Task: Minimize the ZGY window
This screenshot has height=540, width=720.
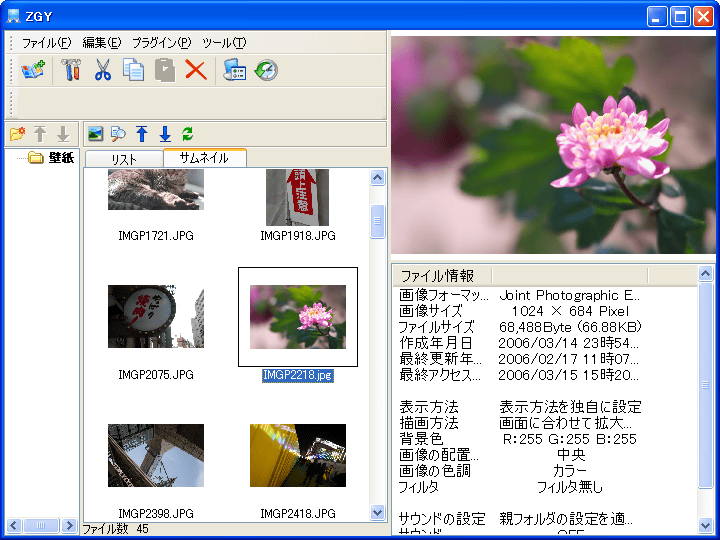Action: click(x=657, y=17)
